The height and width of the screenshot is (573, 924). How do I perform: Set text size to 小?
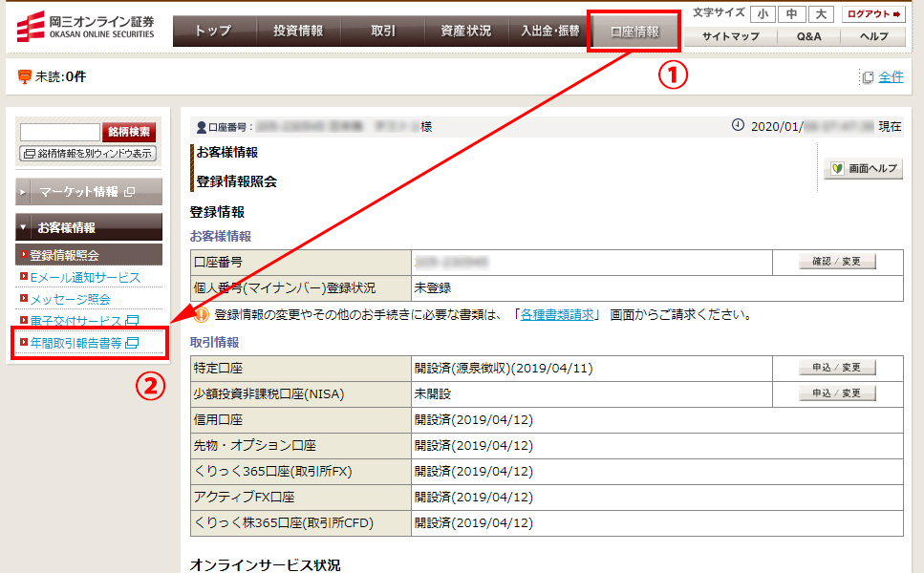[x=763, y=13]
